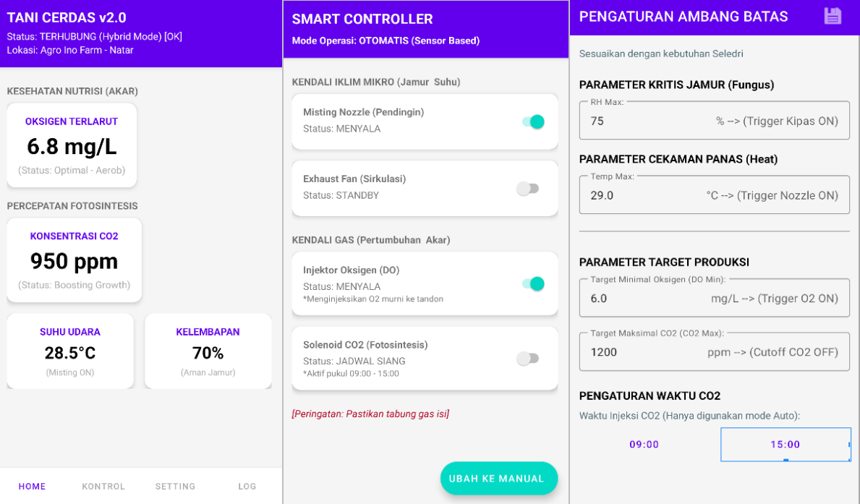The width and height of the screenshot is (860, 504).
Task: Disable the Injektor Oksigen toggle
Action: [x=533, y=283]
